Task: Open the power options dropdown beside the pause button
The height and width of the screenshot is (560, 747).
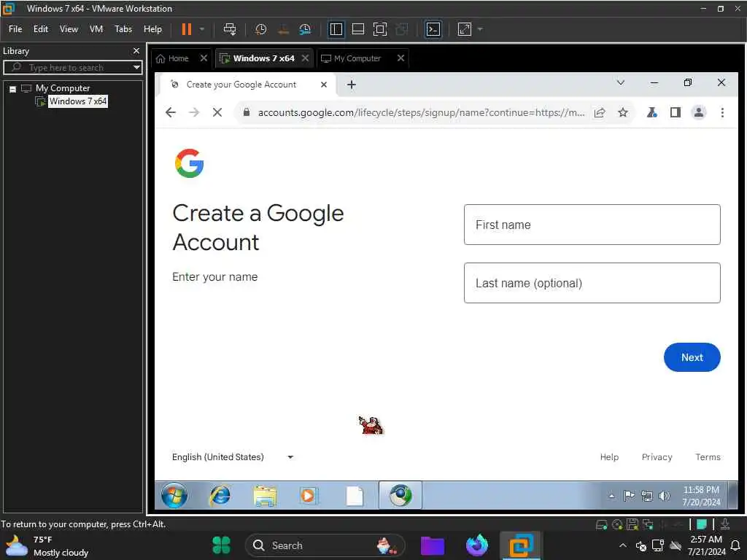Action: click(202, 29)
